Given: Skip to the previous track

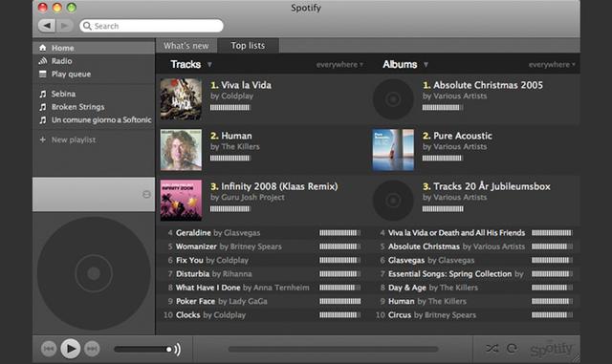Looking at the screenshot, I should (x=49, y=349).
